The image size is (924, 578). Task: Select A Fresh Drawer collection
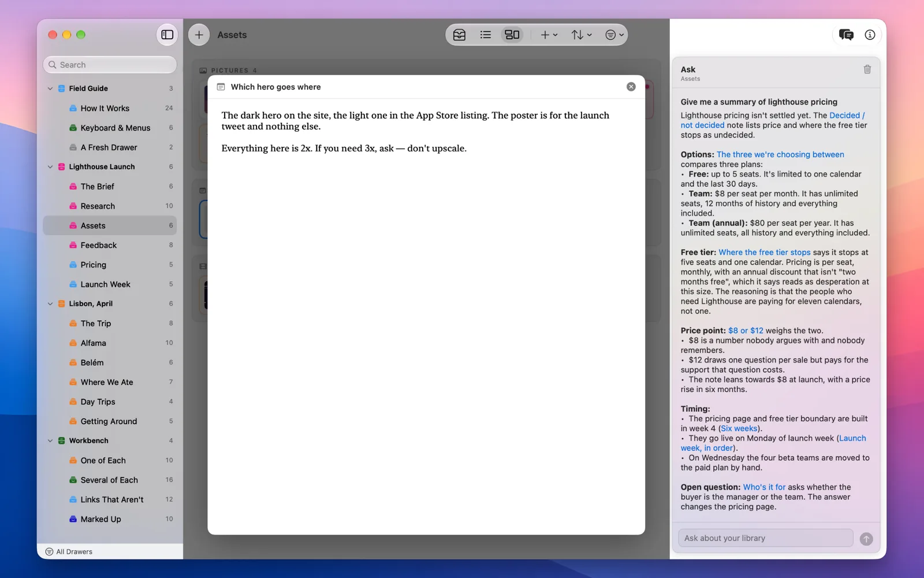(110, 147)
